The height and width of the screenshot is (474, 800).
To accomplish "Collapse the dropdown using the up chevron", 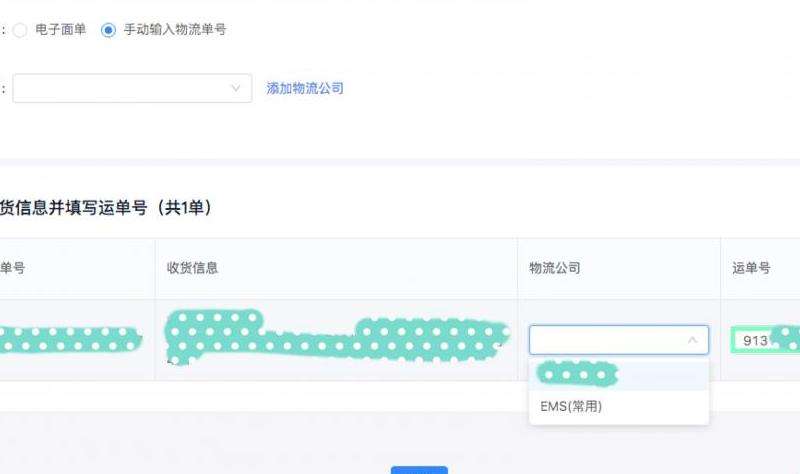I will (692, 340).
